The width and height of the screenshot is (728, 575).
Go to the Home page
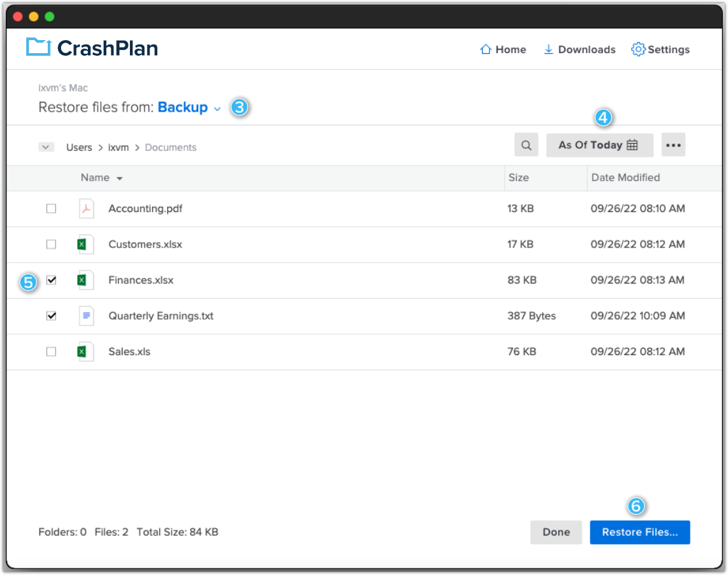point(503,49)
